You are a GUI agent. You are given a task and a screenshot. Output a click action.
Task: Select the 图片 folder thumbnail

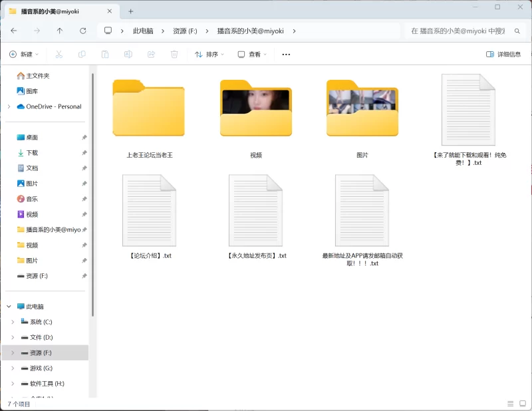(362, 118)
